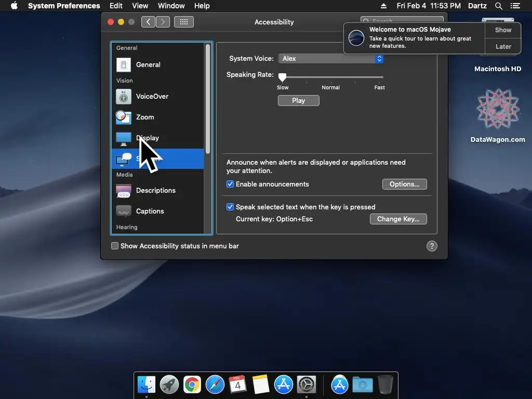This screenshot has width=532, height=399.
Task: Open the Apple menu
Action: click(x=14, y=6)
